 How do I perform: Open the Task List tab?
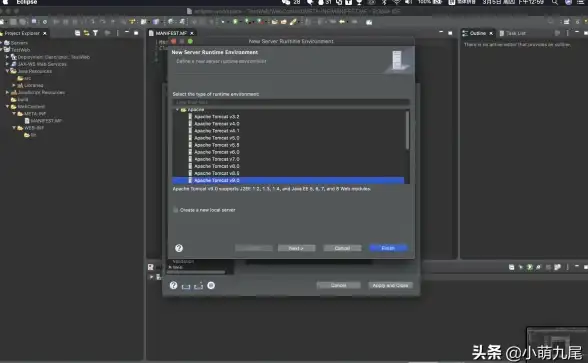coord(512,33)
